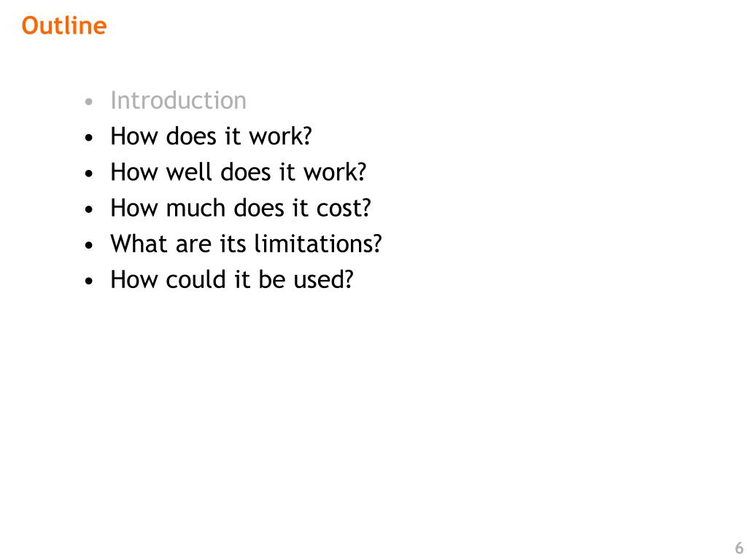Viewport: 747px width, 560px height.
Task: Click the bullet dot before Introduction
Action: (88, 102)
